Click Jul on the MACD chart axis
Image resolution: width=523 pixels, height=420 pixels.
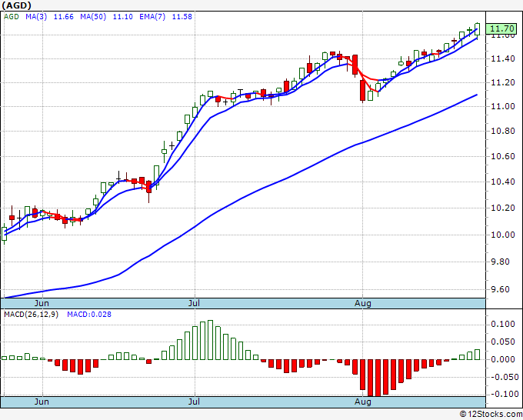click(x=194, y=402)
